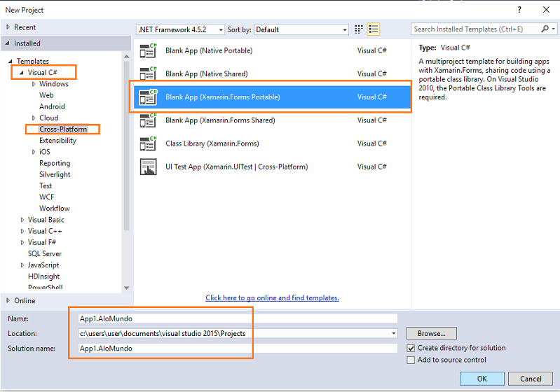Select Extensibility template category
The image size is (560, 392).
[x=58, y=141]
